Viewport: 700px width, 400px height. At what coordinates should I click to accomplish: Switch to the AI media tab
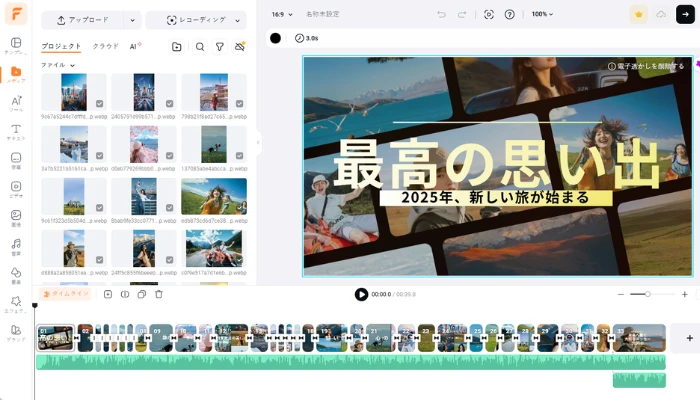pyautogui.click(x=135, y=46)
